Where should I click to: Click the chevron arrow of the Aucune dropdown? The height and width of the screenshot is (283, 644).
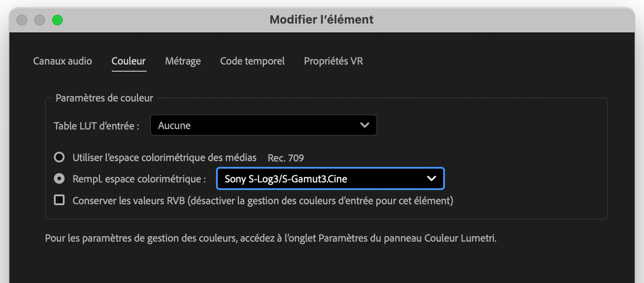pos(364,125)
